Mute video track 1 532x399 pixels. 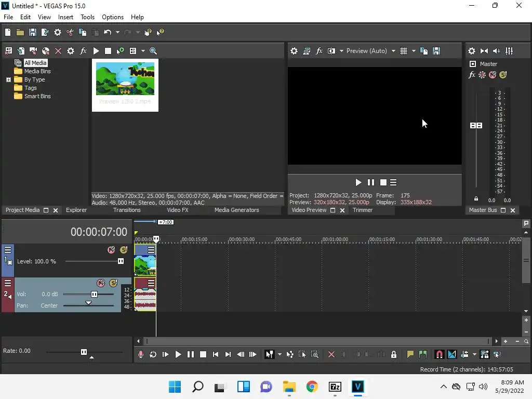(x=111, y=250)
